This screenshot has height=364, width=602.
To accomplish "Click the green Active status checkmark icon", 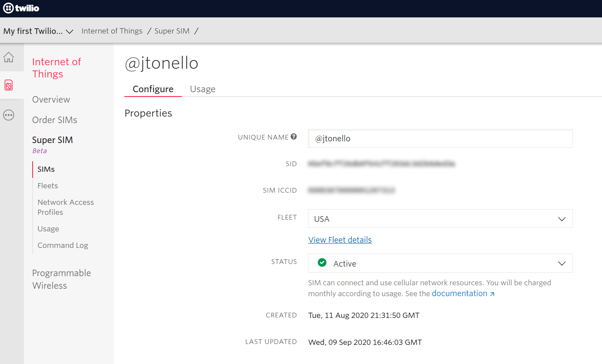I will coord(322,263).
